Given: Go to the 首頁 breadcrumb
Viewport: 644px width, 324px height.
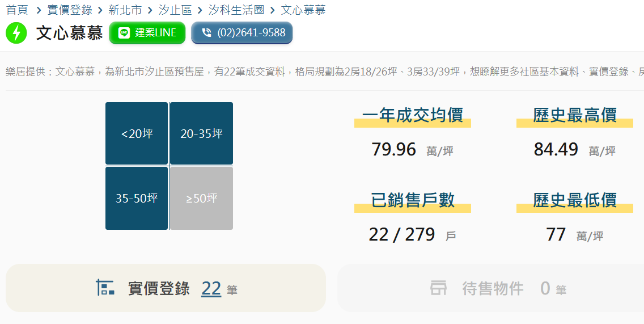Looking at the screenshot, I should coord(17,10).
